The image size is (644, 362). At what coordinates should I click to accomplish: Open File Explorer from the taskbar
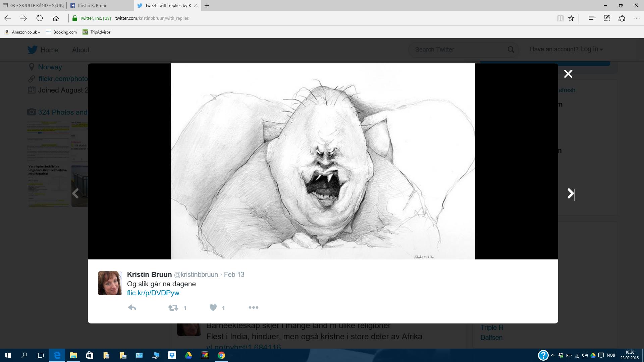(x=73, y=355)
